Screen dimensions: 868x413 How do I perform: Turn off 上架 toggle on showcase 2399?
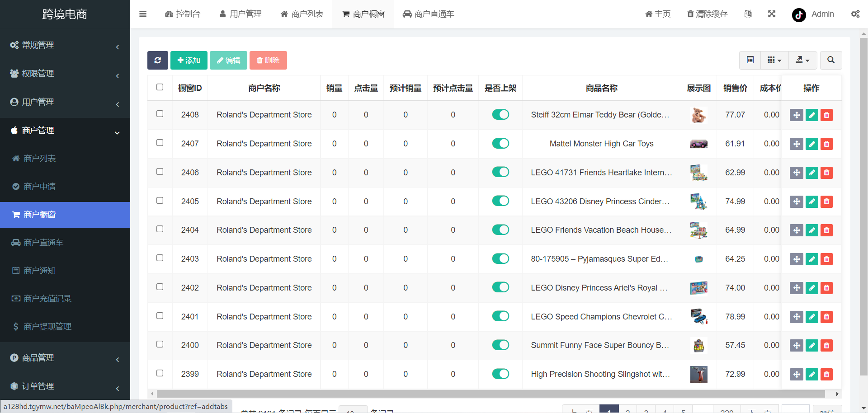[x=500, y=374]
